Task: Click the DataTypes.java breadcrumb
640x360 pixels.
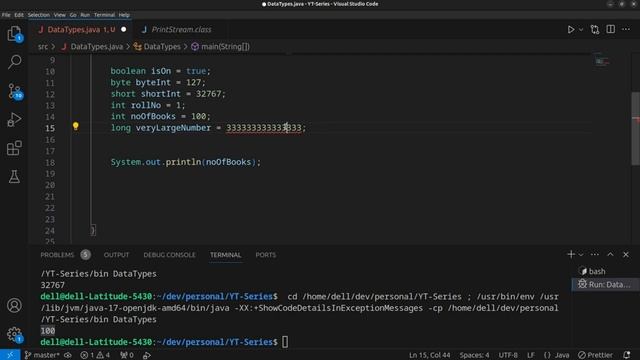Action: click(97, 47)
